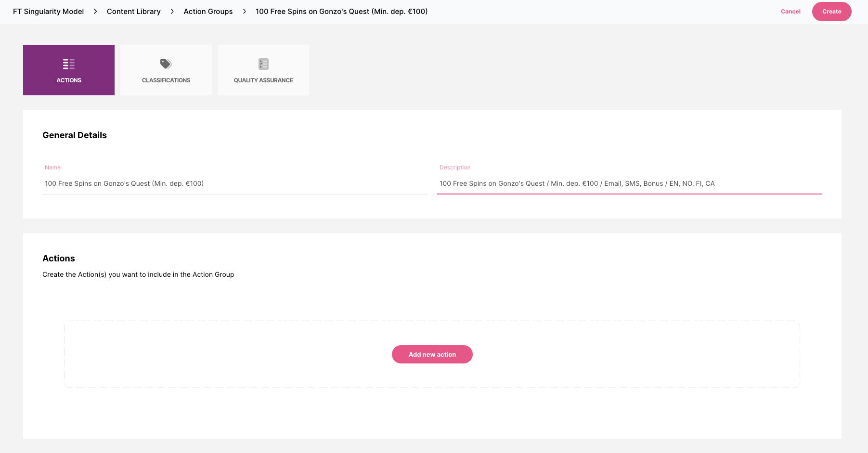Viewport: 868px width, 453px height.
Task: Click chevron after FT Singularity Model breadcrumb
Action: [95, 12]
